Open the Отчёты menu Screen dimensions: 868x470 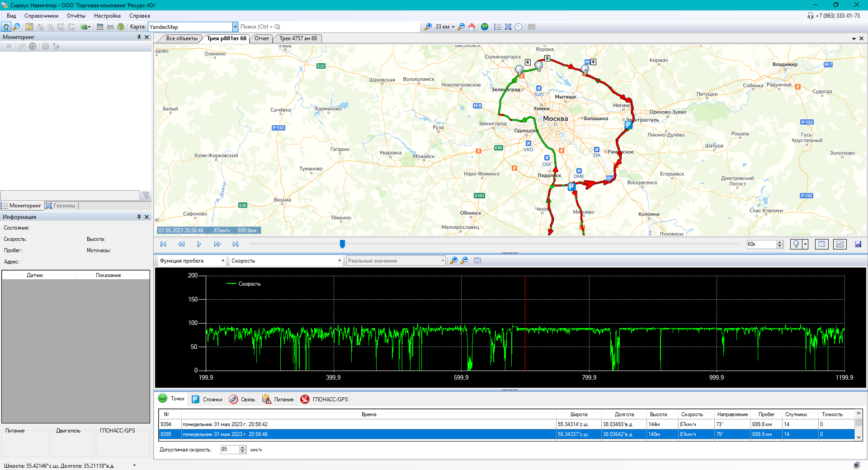76,16
